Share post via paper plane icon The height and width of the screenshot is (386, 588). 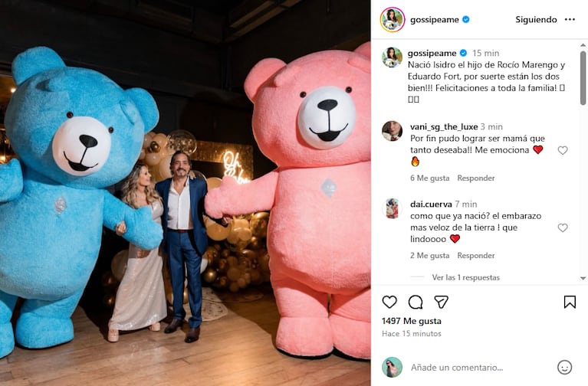coord(442,302)
